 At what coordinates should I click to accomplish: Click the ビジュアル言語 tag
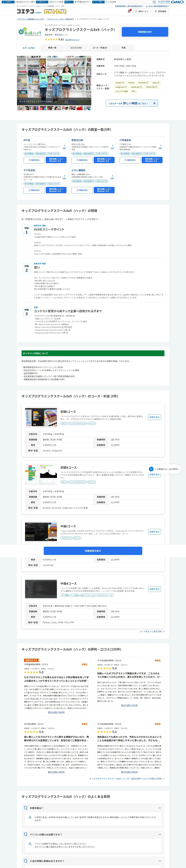pos(122,91)
